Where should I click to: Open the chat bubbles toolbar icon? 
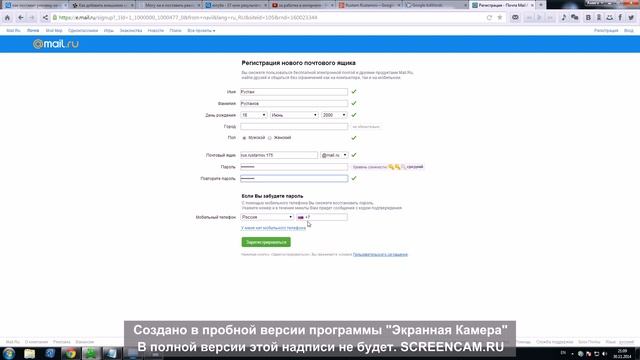pyautogui.click(x=575, y=18)
